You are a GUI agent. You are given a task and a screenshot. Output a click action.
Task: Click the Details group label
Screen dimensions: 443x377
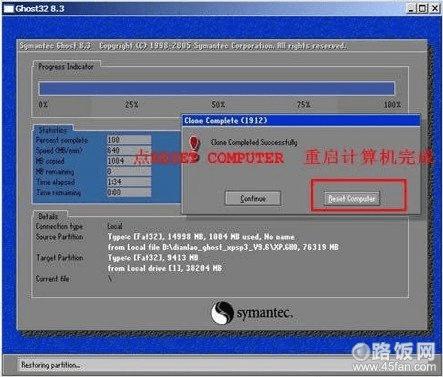click(48, 216)
